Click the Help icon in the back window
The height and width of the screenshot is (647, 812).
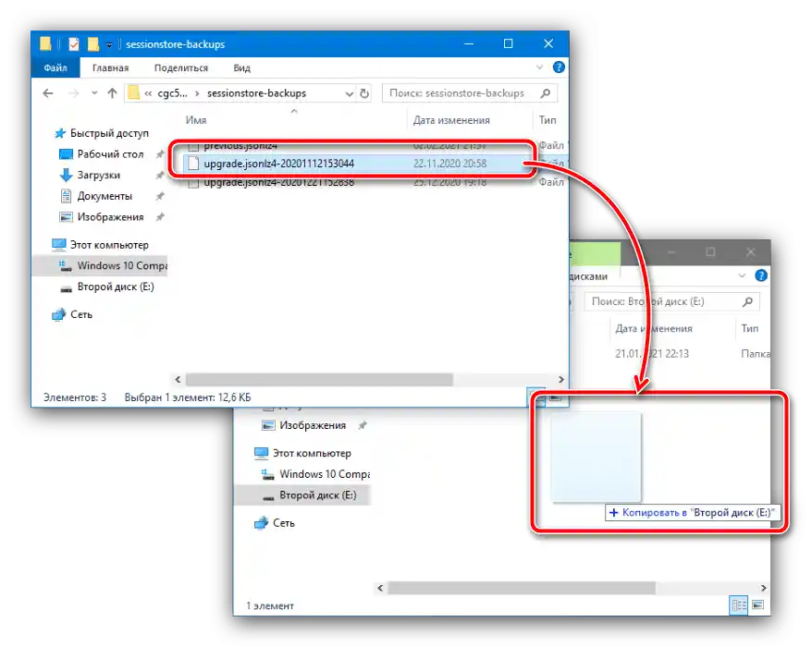tap(761, 275)
